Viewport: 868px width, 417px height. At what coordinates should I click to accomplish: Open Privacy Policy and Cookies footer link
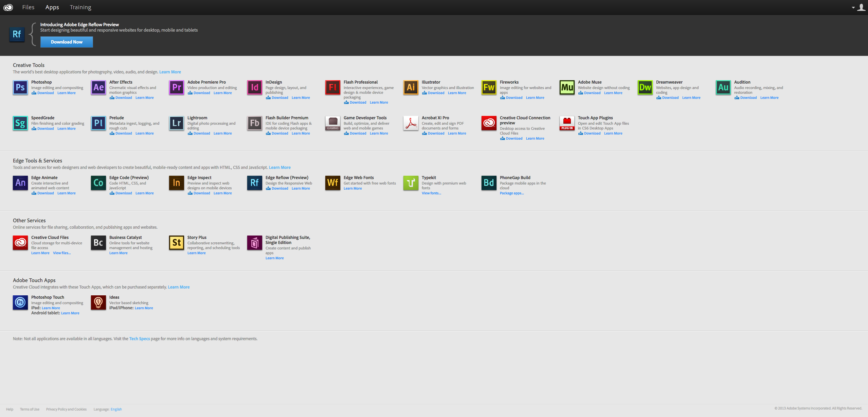tap(66, 410)
